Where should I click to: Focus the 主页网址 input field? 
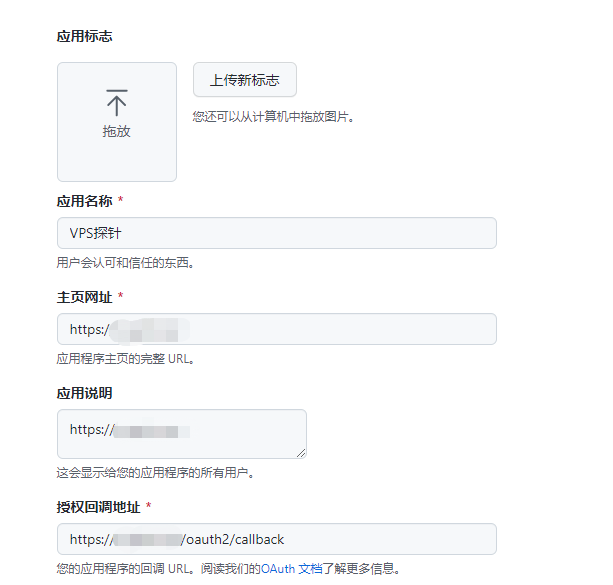pyautogui.click(x=277, y=329)
